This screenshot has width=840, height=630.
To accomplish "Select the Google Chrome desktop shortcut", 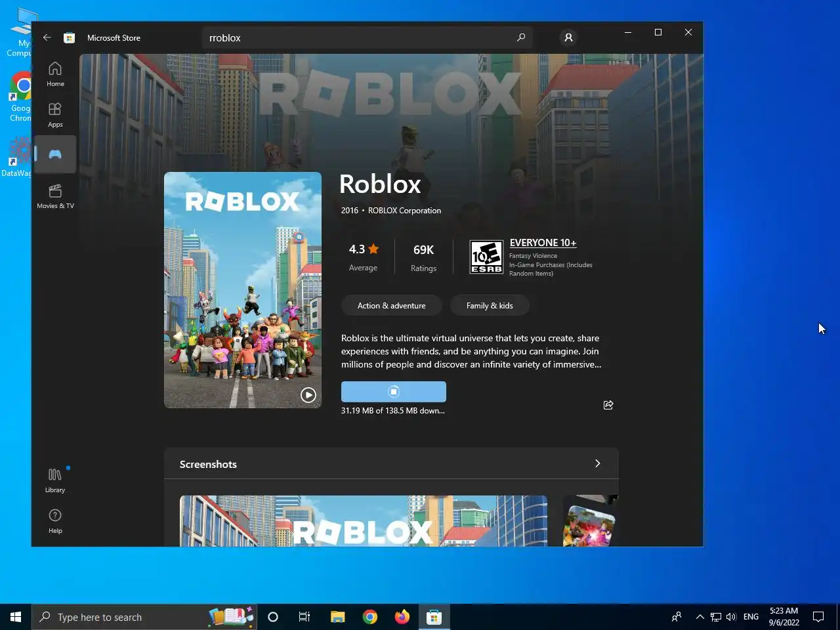I will [20, 97].
